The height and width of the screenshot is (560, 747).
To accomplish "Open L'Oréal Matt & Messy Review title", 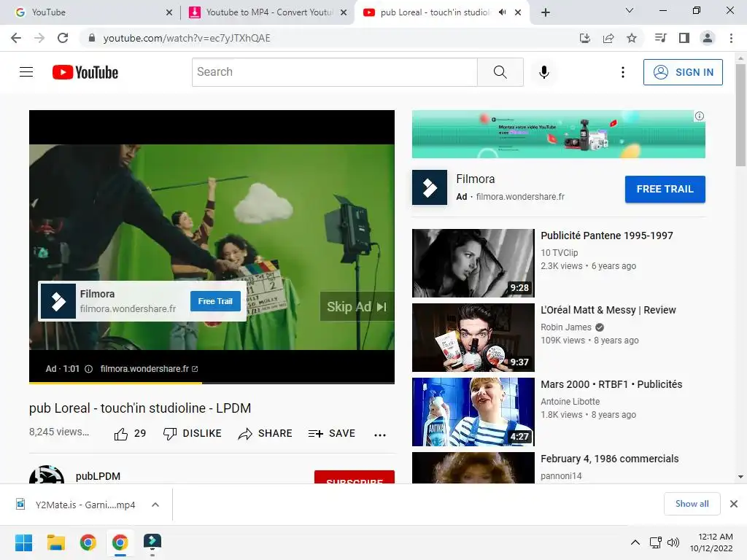I will [x=608, y=310].
